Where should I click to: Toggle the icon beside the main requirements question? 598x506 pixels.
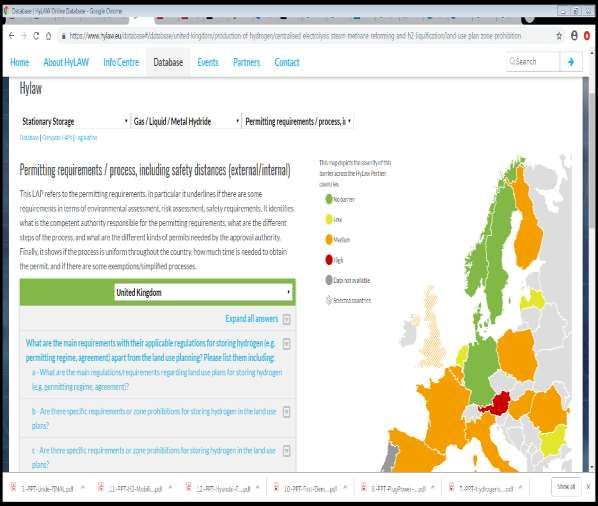[287, 344]
